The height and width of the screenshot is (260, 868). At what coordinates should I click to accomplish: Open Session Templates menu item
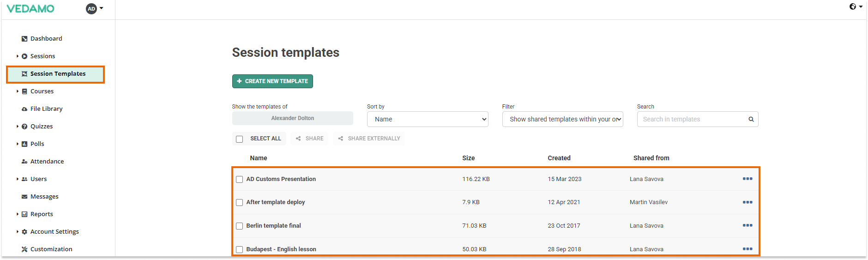tap(55, 74)
